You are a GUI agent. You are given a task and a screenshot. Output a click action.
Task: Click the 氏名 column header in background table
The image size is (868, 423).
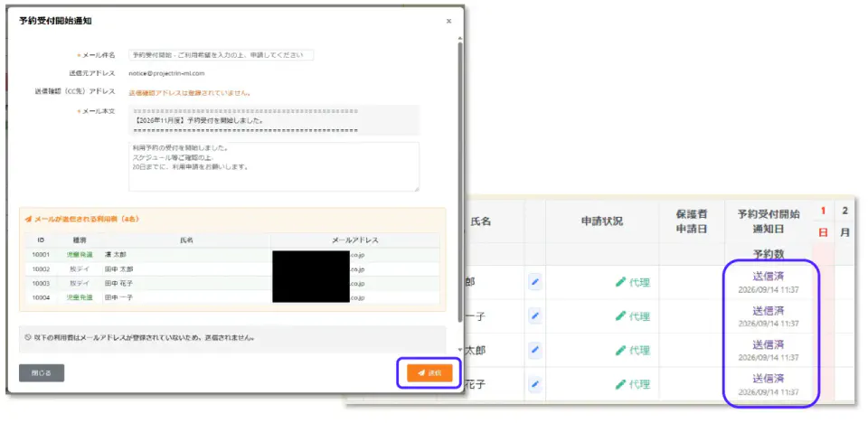point(480,221)
